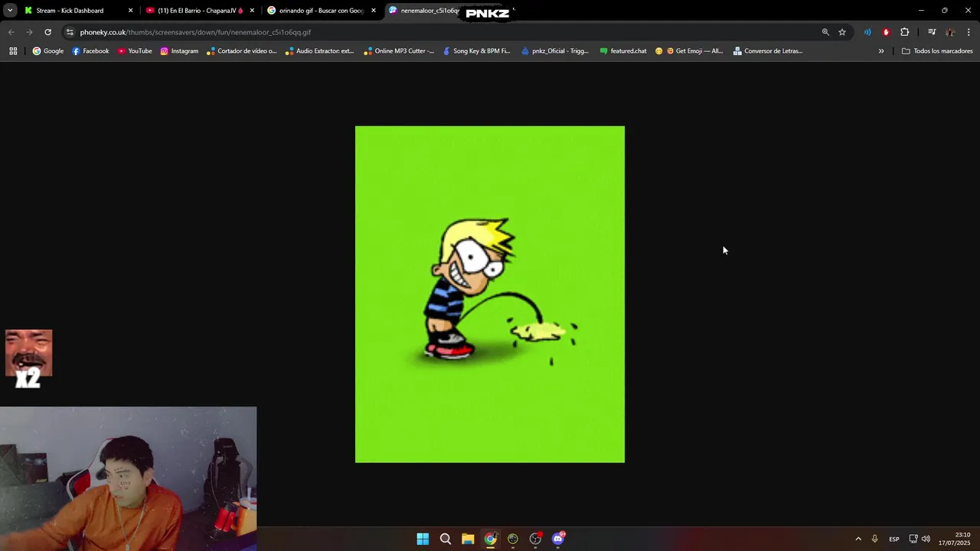Bookmark this page with the star icon
The width and height of the screenshot is (980, 551).
point(842,32)
